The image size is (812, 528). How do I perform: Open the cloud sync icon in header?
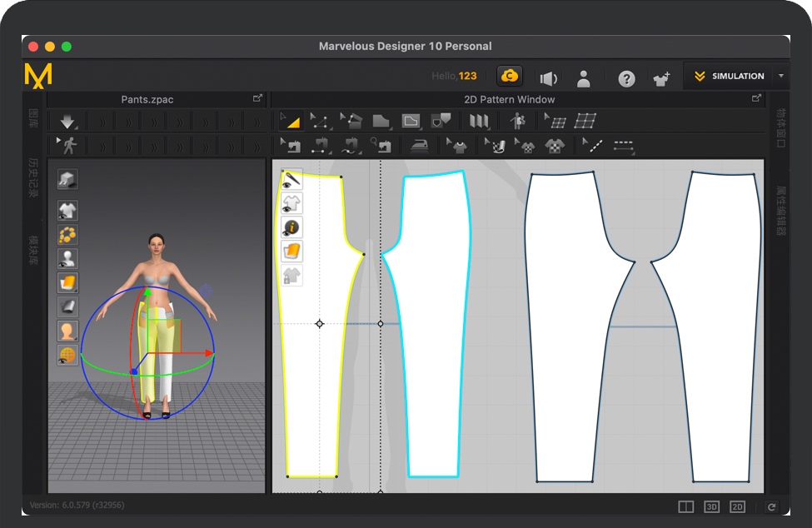(x=510, y=77)
